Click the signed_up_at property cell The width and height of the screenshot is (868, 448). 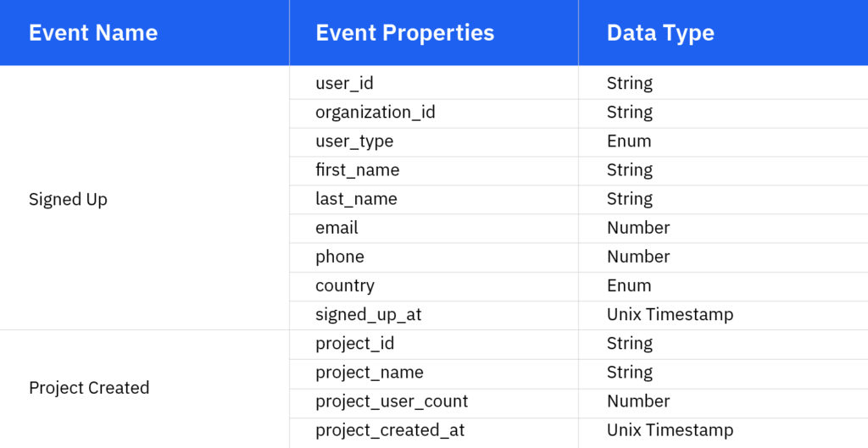coord(368,314)
